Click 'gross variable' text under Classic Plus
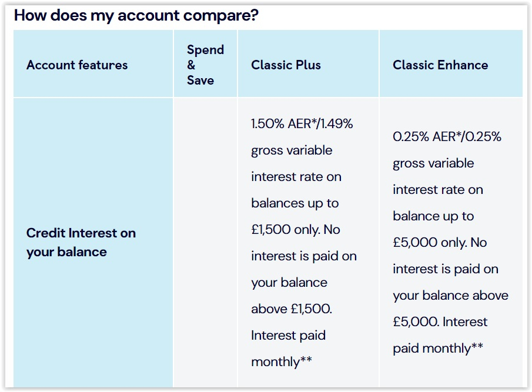This screenshot has width=532, height=392. tap(292, 150)
